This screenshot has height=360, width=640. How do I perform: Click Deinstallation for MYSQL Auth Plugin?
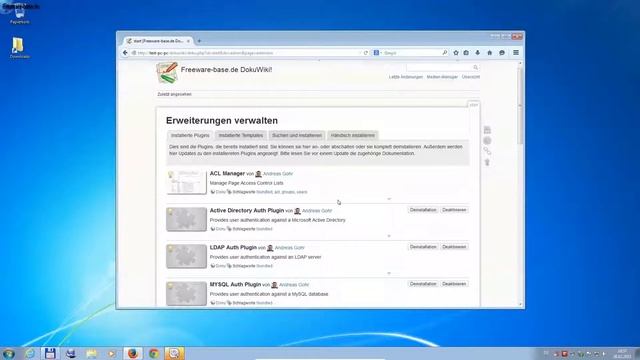(423, 284)
